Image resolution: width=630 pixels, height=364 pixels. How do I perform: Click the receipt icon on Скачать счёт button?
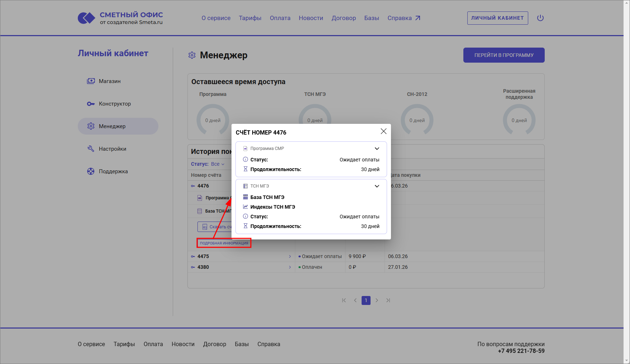point(204,227)
